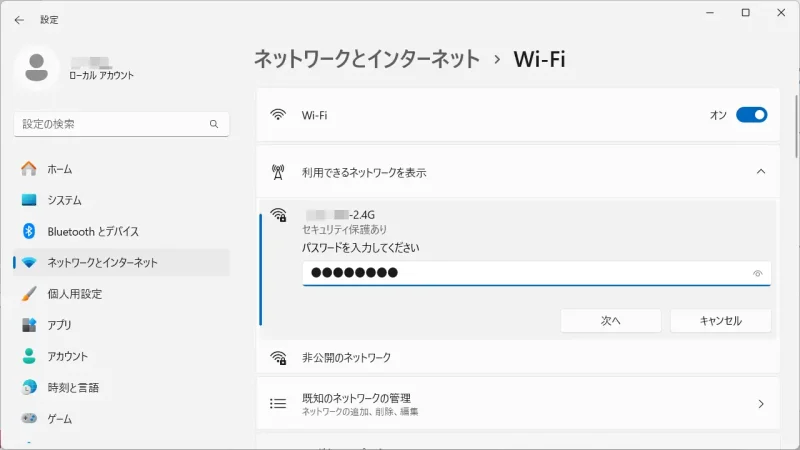
Task: Click the 既知のネットワークの管理 list icon
Action: coord(278,404)
